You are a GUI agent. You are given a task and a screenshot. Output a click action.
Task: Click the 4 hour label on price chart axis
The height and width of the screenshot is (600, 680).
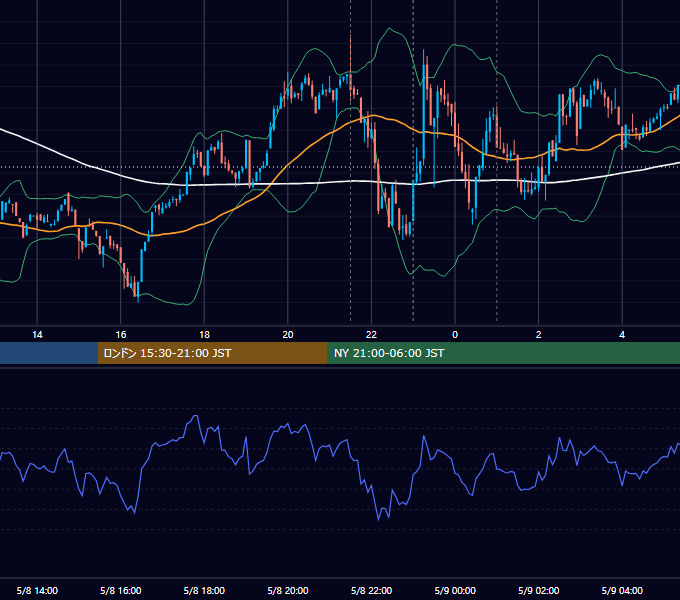pyautogui.click(x=622, y=335)
